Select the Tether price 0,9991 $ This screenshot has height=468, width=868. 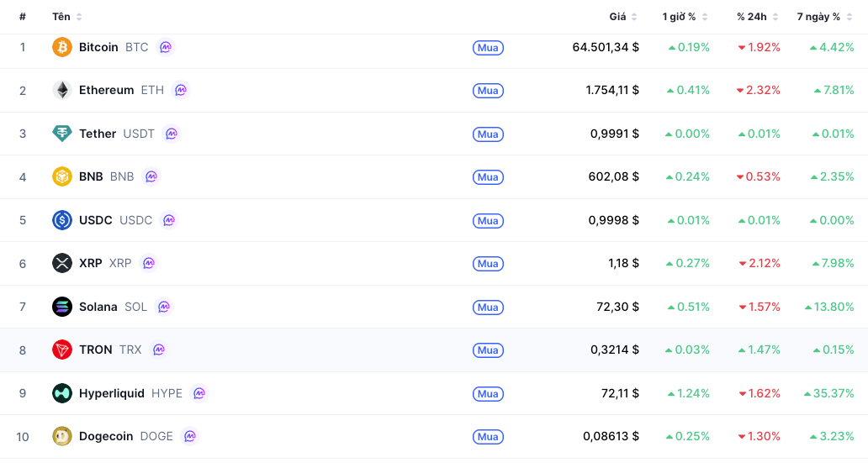(615, 134)
